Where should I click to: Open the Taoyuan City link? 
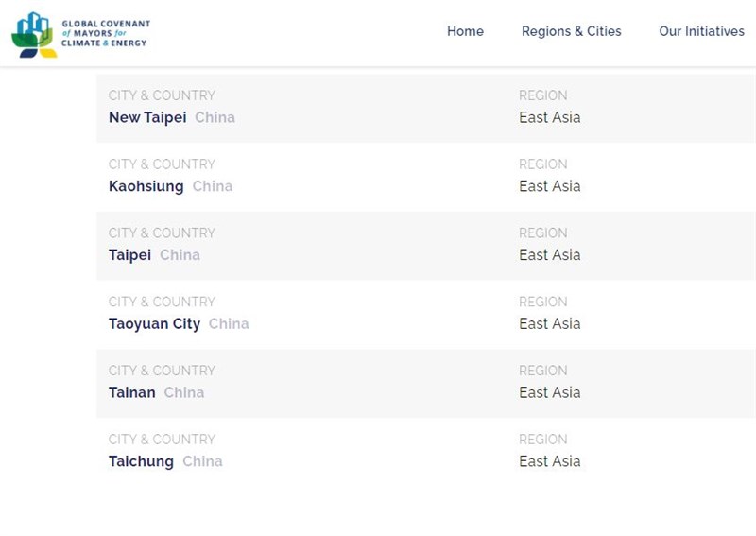154,323
